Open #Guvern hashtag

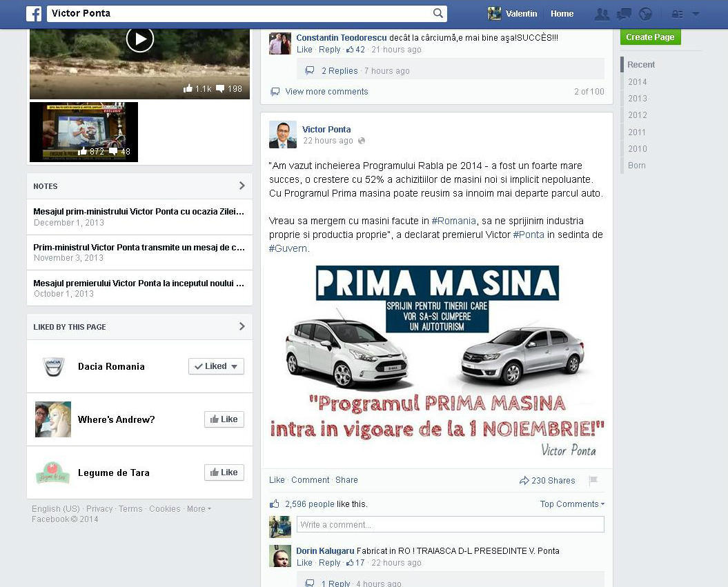(288, 248)
